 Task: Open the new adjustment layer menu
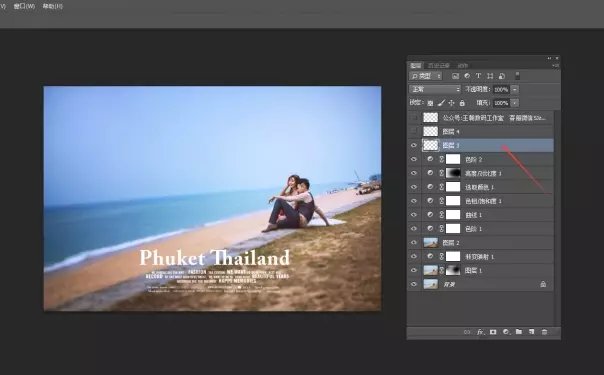(506, 332)
